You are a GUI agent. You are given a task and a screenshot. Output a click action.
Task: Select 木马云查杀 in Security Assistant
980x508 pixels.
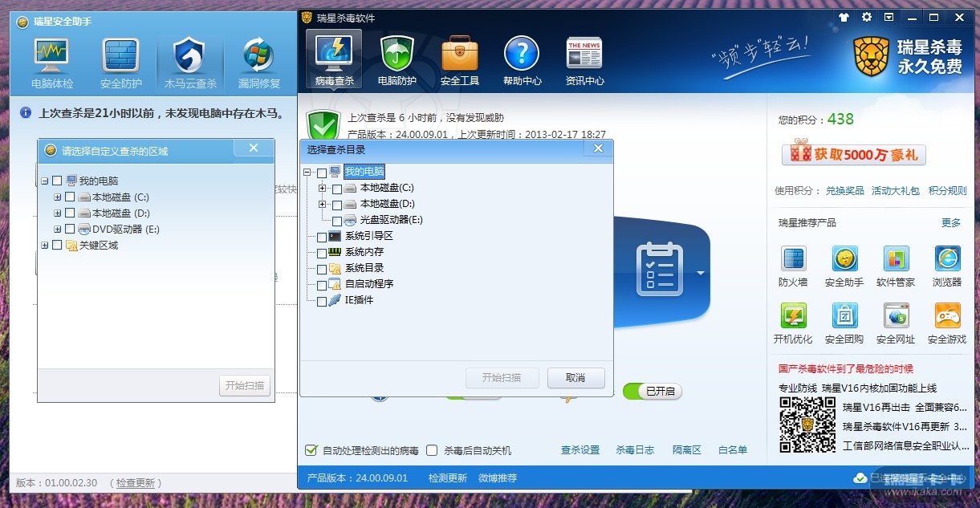[x=190, y=63]
